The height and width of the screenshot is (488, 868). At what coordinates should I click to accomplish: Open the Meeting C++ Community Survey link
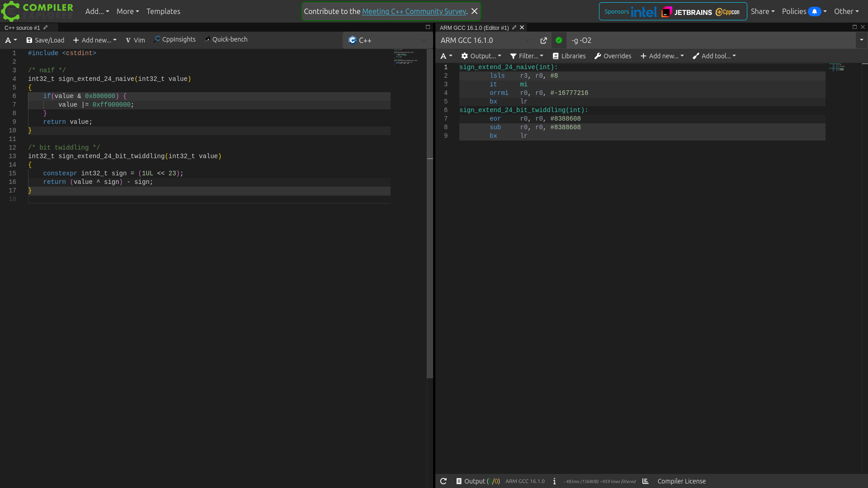tap(414, 11)
